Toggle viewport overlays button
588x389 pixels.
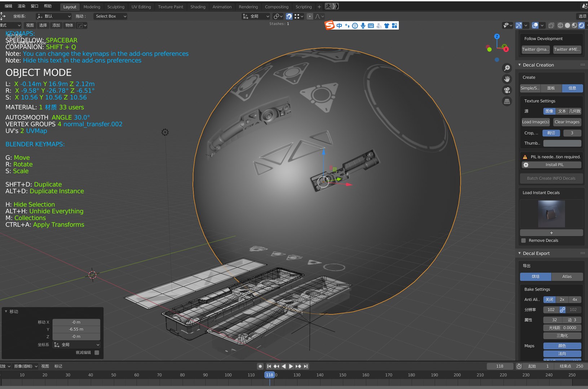[535, 26]
